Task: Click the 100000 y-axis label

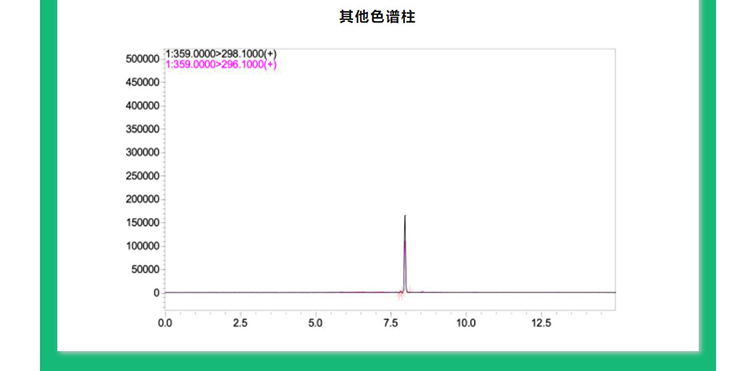Action: click(142, 246)
